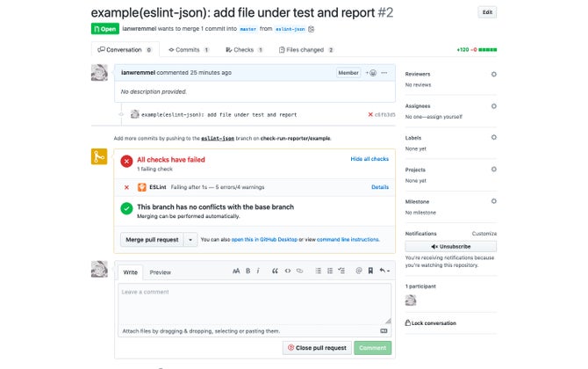Apply bold formatting
The height and width of the screenshot is (369, 588).
click(247, 271)
